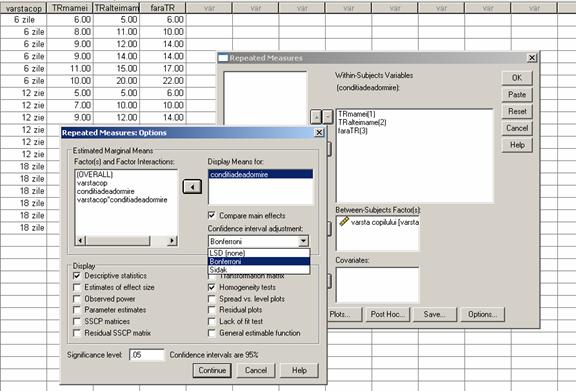Click the ruler icon of varsta copilului
This screenshot has height=391, width=576.
coord(344,221)
